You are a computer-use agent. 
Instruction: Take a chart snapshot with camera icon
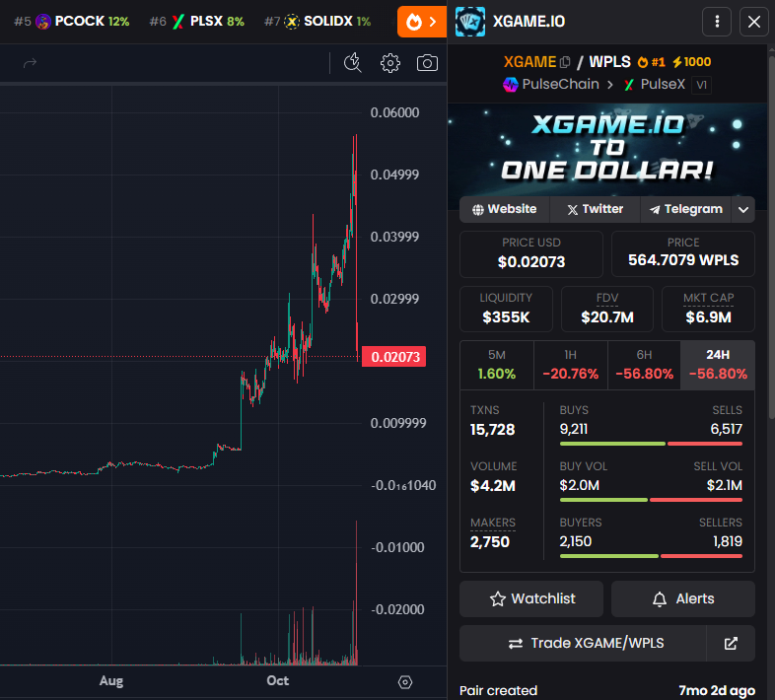point(427,63)
